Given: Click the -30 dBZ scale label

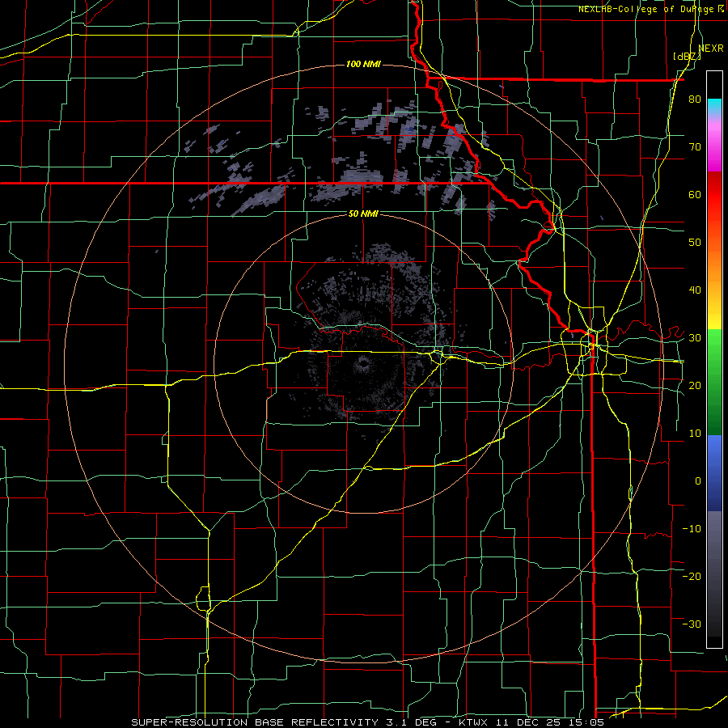Looking at the screenshot, I should pos(692,624).
